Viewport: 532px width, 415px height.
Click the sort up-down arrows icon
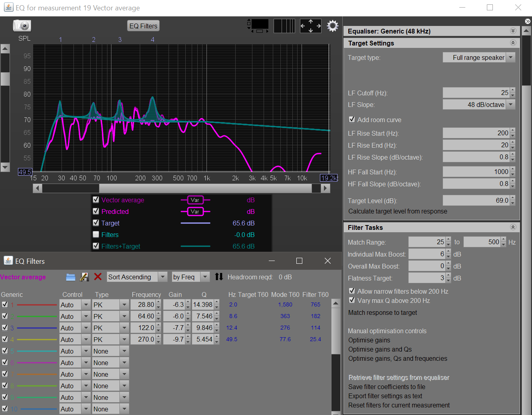coord(219,277)
